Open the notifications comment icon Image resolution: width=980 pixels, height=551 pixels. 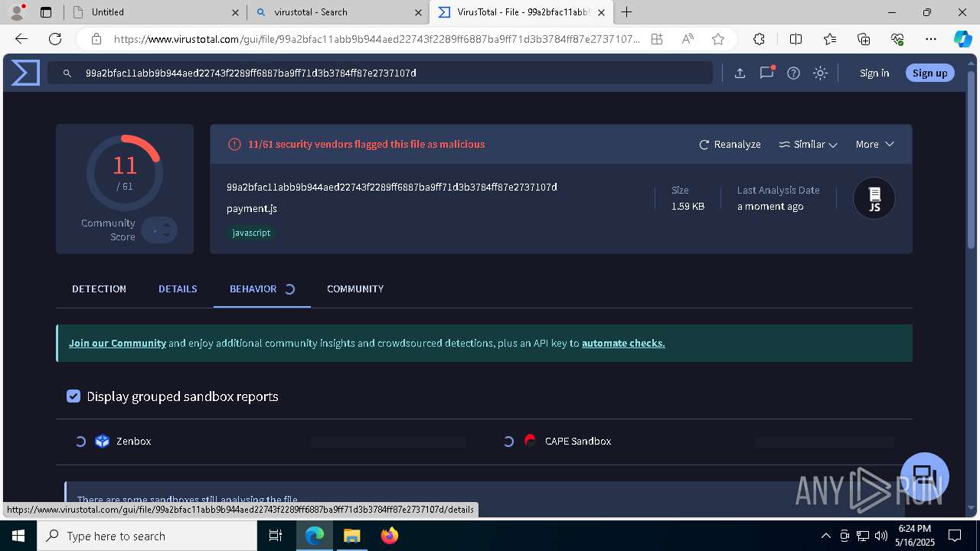point(766,73)
